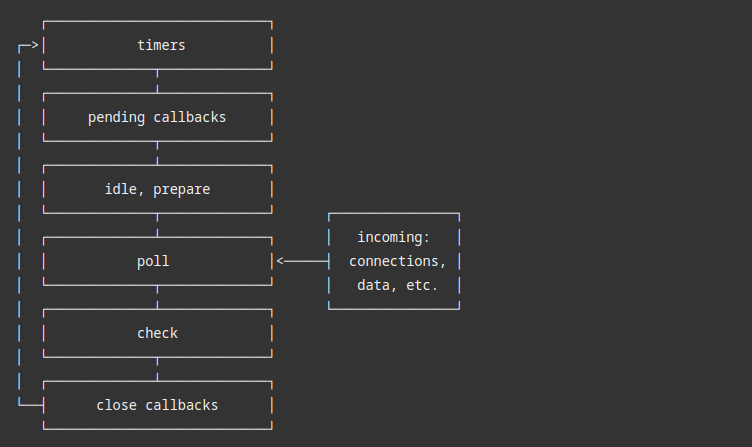The image size is (752, 447).
Task: Click the "idle, prepare" phase label
Action: click(157, 189)
